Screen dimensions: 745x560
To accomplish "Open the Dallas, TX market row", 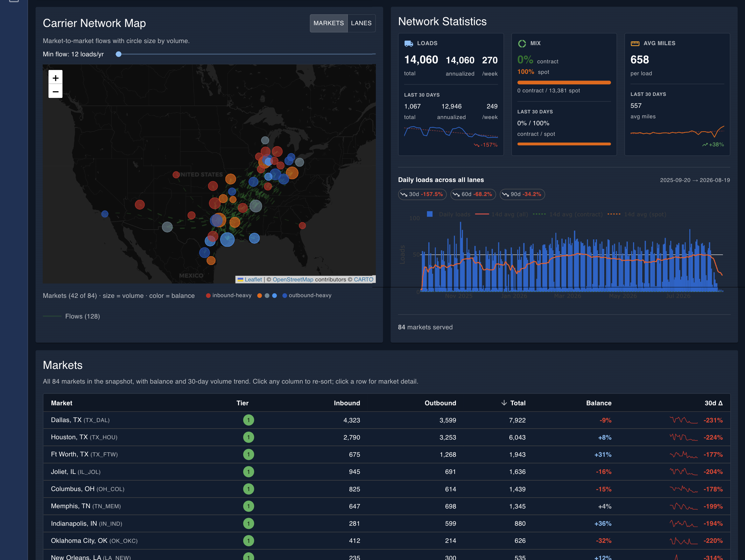I will (x=387, y=420).
